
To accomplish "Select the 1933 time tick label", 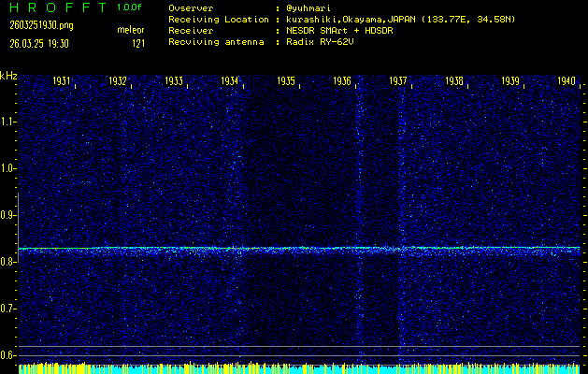I will [x=175, y=81].
